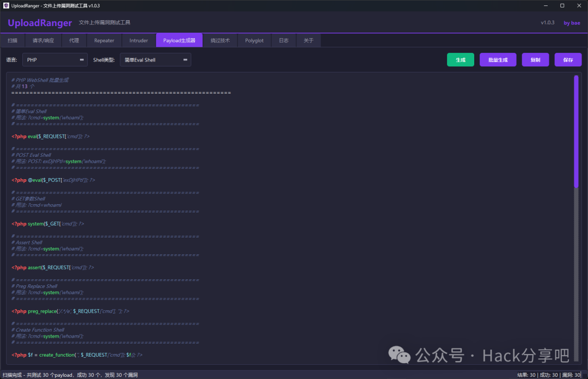Maximize the UploadRanger window

click(562, 5)
